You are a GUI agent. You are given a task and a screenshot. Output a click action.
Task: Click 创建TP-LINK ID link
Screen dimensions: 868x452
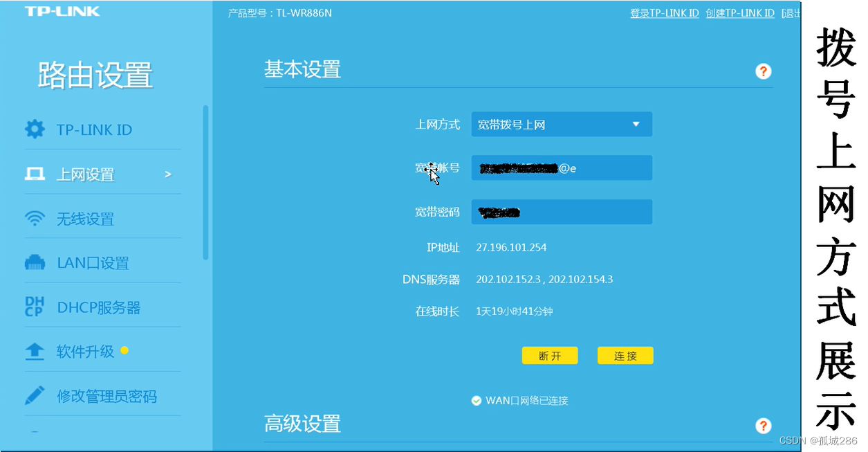(740, 13)
